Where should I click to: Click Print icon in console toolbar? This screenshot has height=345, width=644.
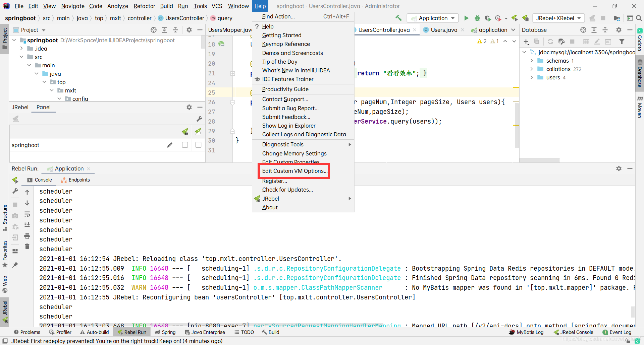tap(27, 236)
